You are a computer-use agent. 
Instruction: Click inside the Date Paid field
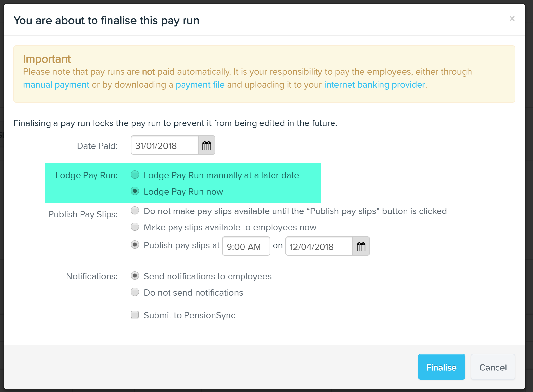tap(163, 145)
